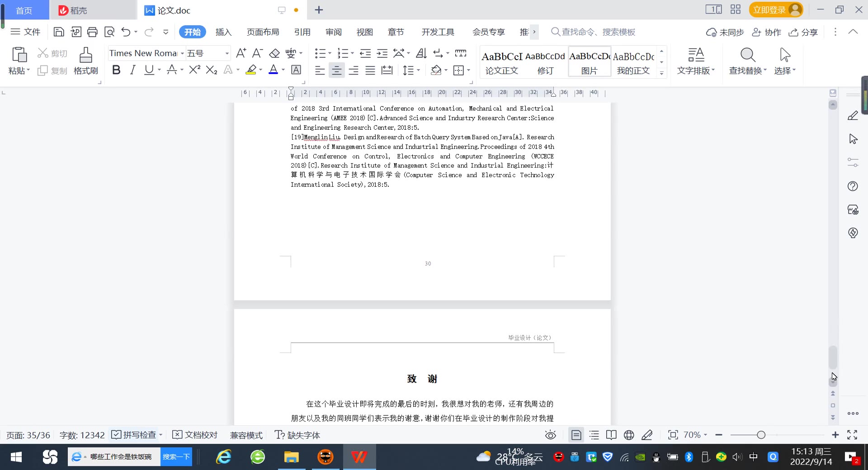Click the Character Border (A in box) icon

coord(296,70)
